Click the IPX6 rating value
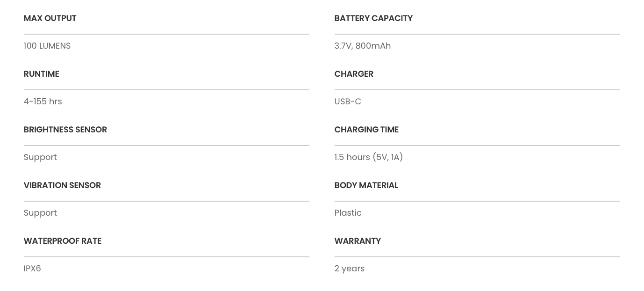This screenshot has width=644, height=291. click(32, 269)
